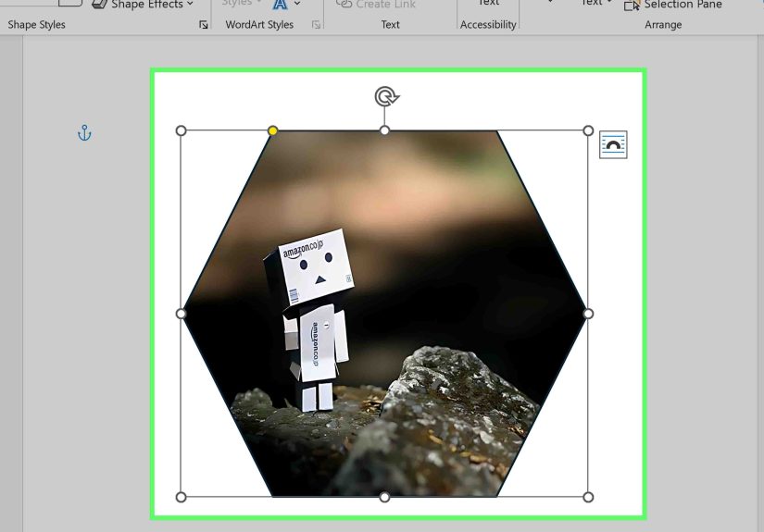
Task: Click the left-middle sizing handle
Action: pos(181,314)
